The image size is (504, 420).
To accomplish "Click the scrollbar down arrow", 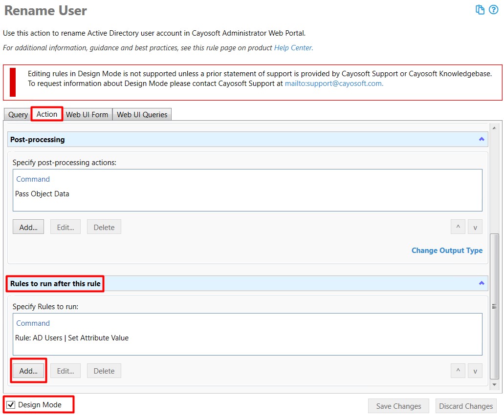I will click(494, 384).
